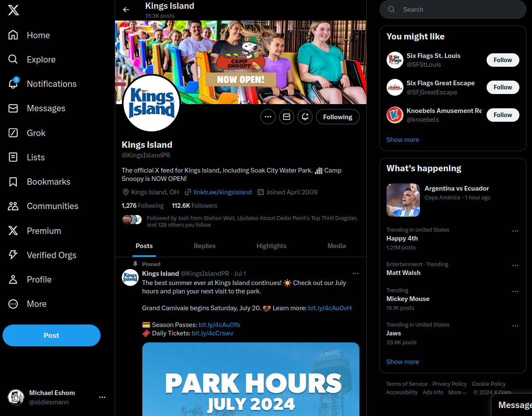532x416 pixels.
Task: Open Lists in sidebar
Action: pyautogui.click(x=26, y=157)
